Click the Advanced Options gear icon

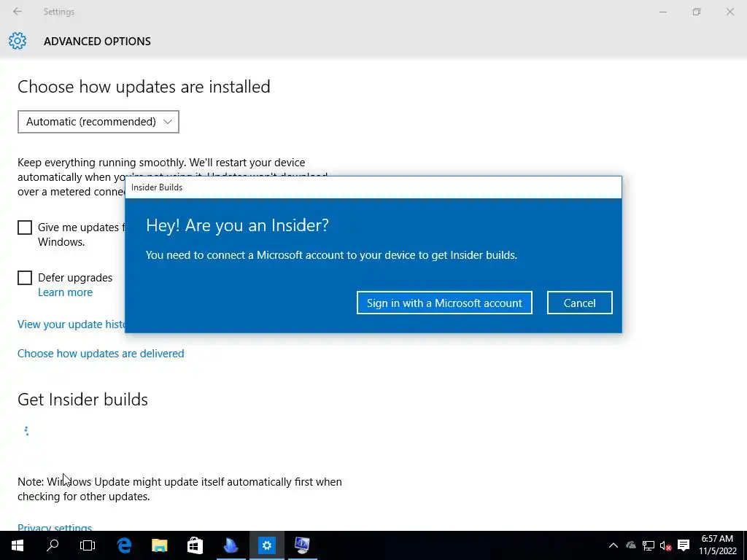point(18,41)
